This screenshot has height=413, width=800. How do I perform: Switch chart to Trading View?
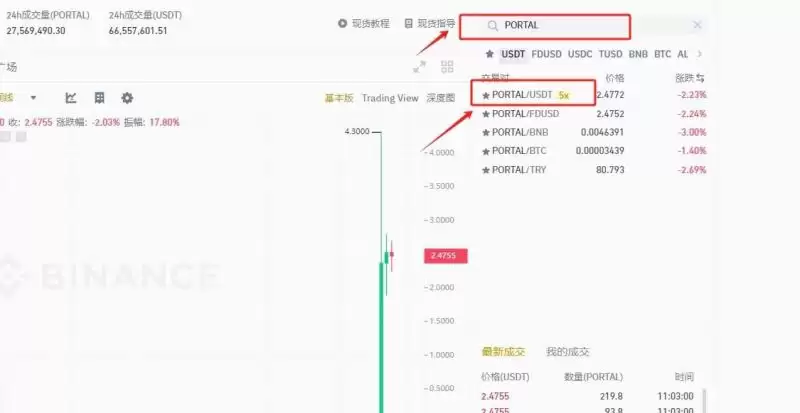pyautogui.click(x=390, y=98)
